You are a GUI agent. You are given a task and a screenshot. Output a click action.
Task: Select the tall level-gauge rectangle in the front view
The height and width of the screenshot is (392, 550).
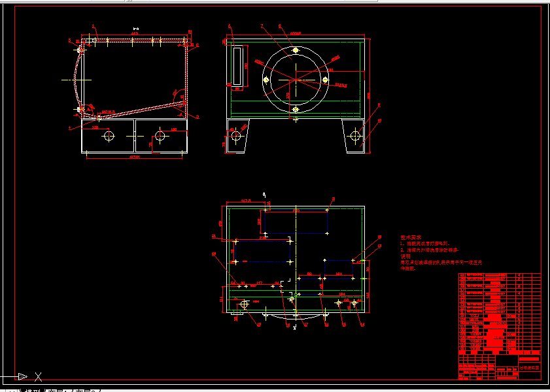(237, 66)
